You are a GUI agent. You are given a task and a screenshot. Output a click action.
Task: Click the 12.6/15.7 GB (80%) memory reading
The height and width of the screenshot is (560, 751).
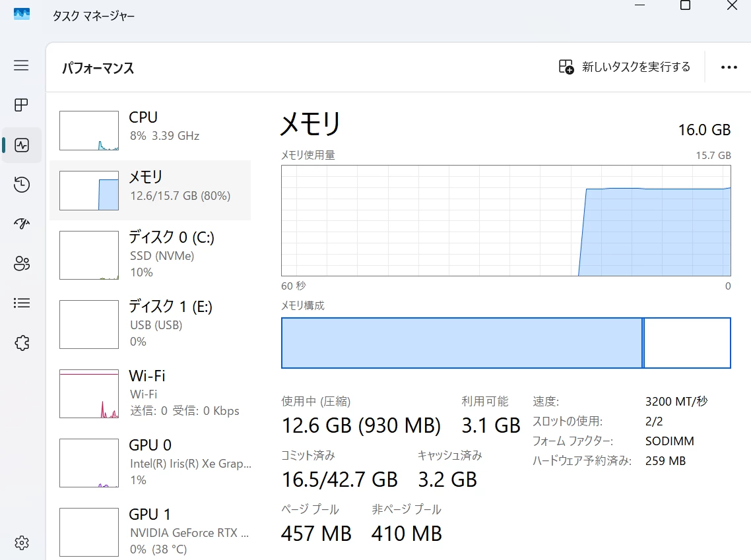[x=180, y=195]
